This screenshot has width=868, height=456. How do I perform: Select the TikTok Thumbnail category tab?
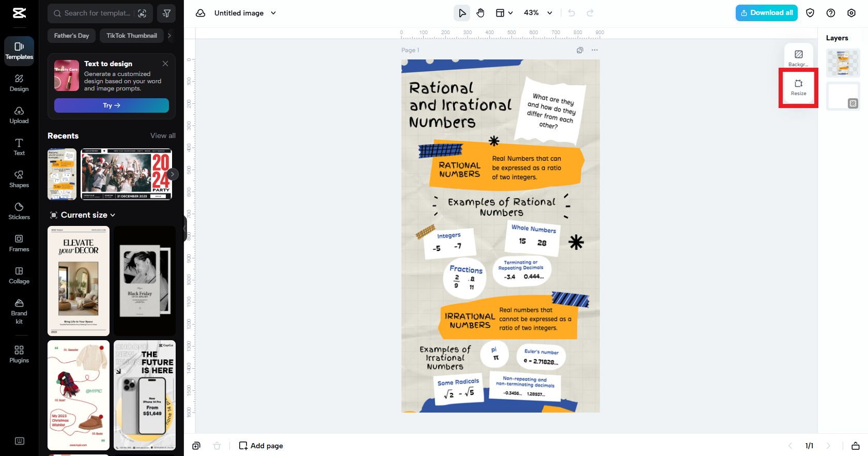(131, 36)
